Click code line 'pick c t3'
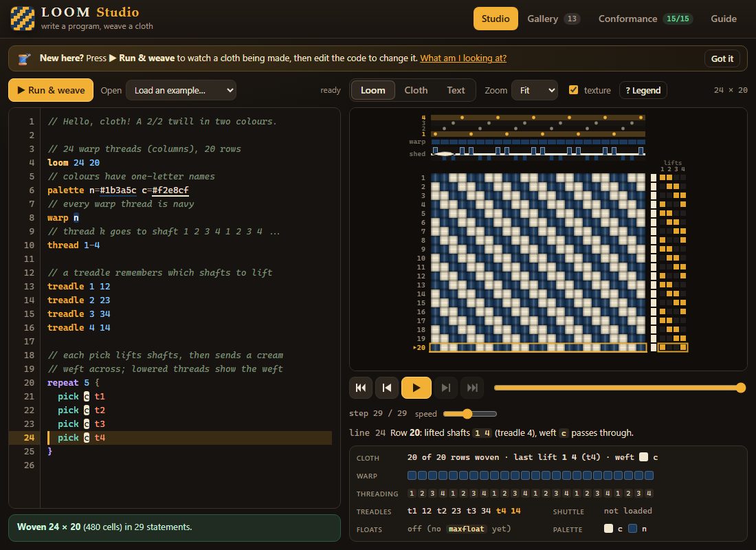The width and height of the screenshot is (756, 550). click(x=81, y=423)
